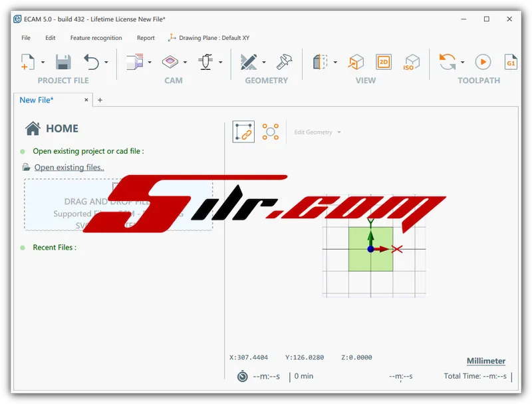This screenshot has width=532, height=404.
Task: Expand the Undo history dropdown arrow
Action: tap(106, 62)
